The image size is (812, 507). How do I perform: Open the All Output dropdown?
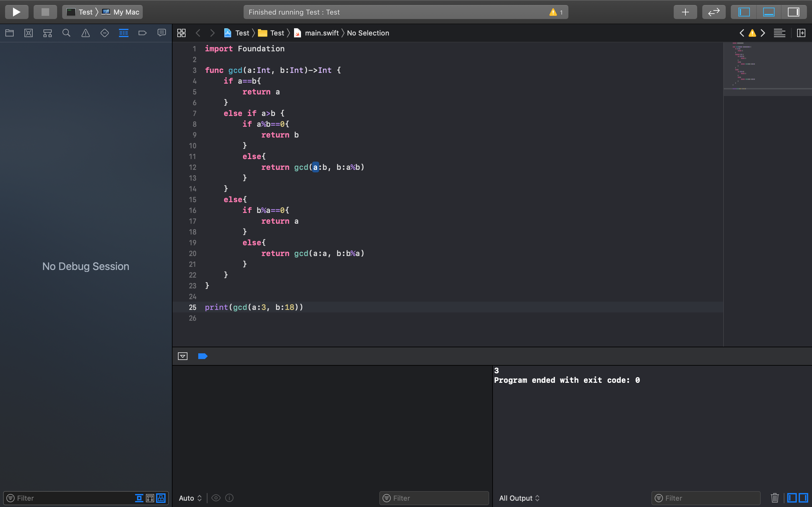coord(519,498)
